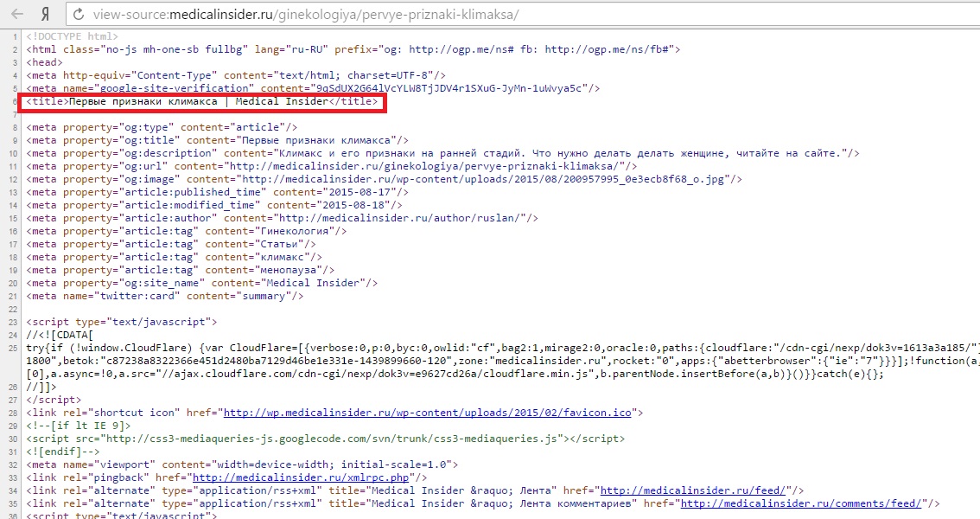
Task: Click the closing </script> tag on line 27
Action: point(54,400)
